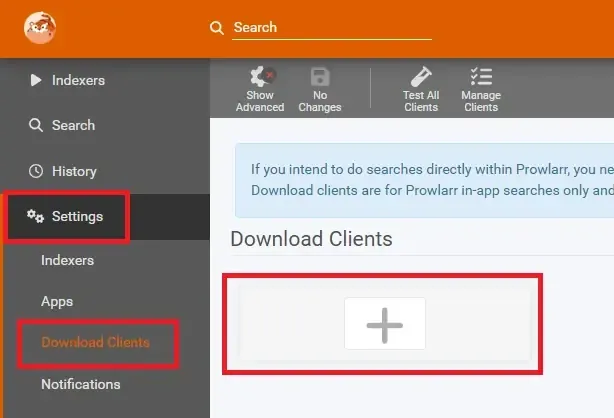Click the clock icon next to History
The width and height of the screenshot is (614, 418).
tap(36, 171)
